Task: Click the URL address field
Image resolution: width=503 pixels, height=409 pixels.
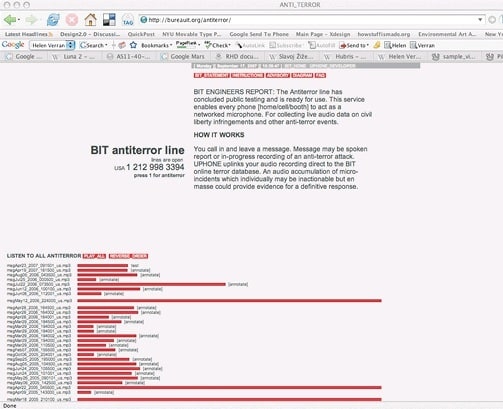Action: 310,20
